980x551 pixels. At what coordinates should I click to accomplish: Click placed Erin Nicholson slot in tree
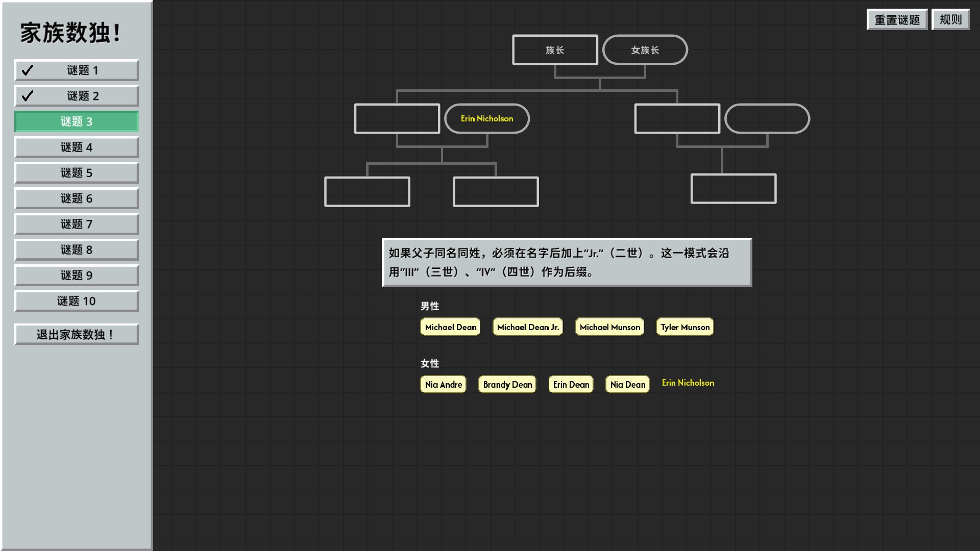click(x=487, y=118)
